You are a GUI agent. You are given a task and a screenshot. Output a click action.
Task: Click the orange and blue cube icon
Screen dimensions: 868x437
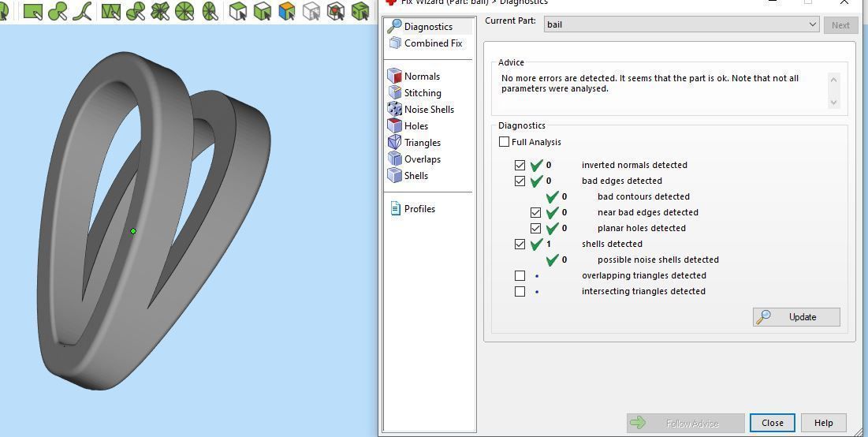pos(287,11)
